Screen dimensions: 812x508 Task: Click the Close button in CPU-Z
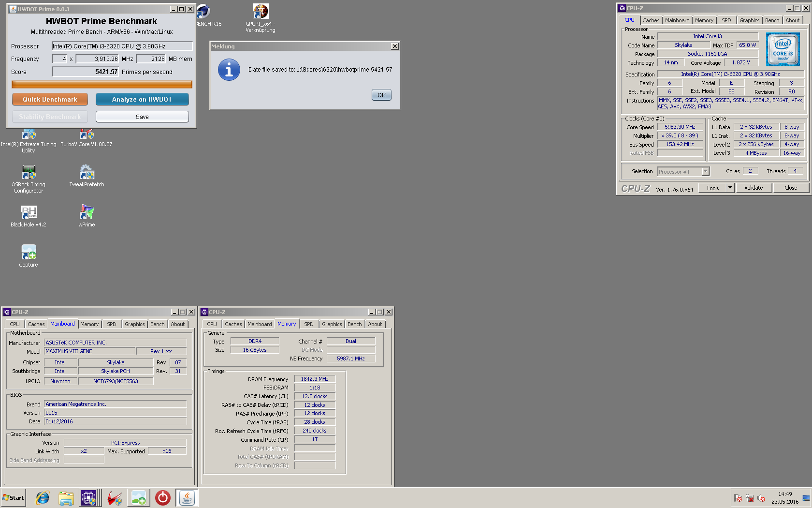click(791, 188)
